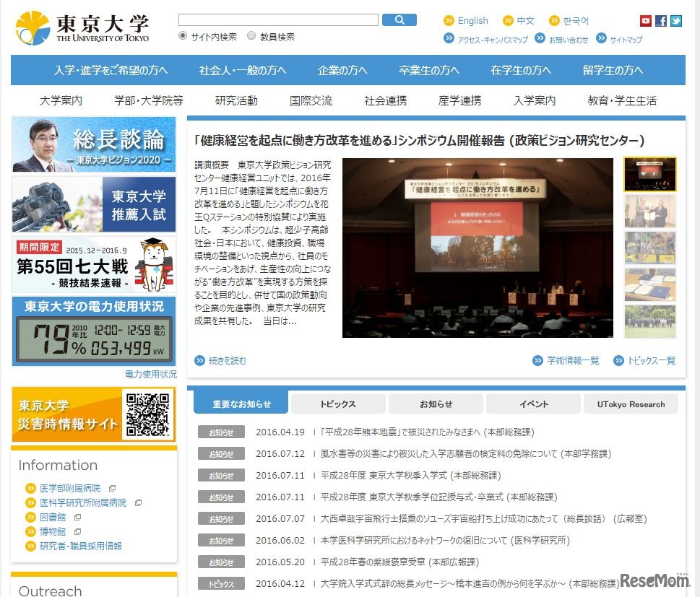
Task: Open the 第55回七大戦 banner
Action: (94, 263)
